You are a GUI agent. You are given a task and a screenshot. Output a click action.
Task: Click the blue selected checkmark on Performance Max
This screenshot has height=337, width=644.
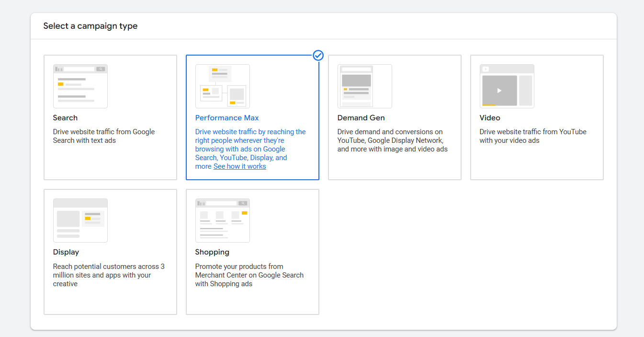pyautogui.click(x=318, y=56)
